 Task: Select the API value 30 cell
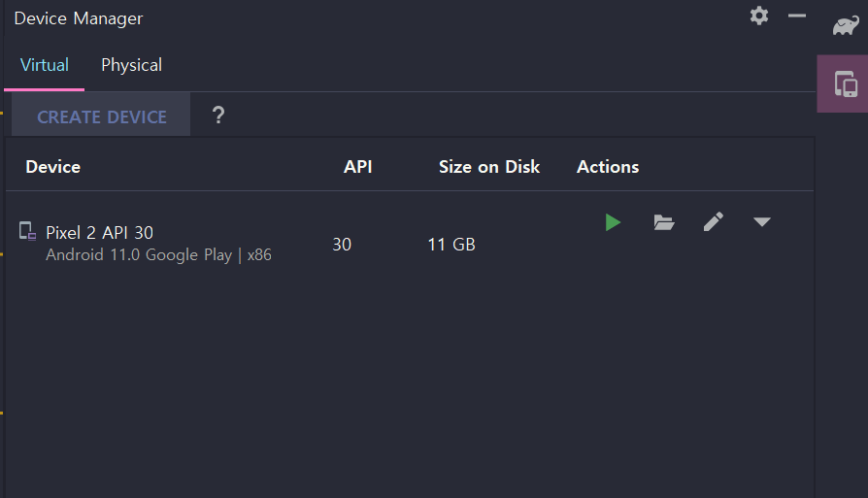(342, 244)
